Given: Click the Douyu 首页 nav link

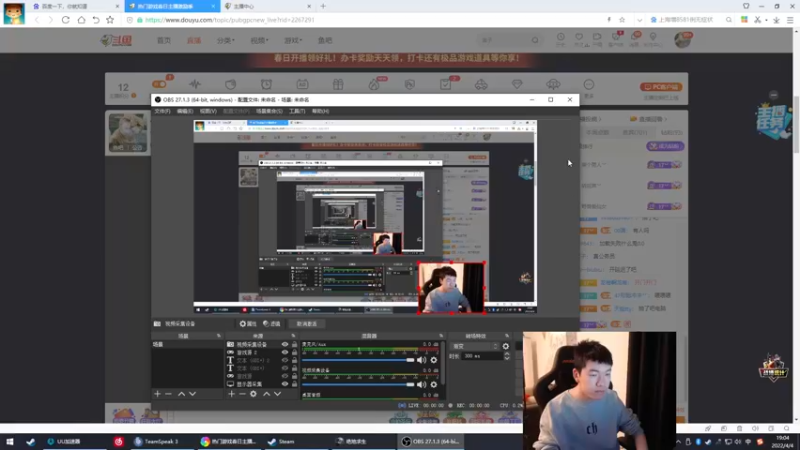Looking at the screenshot, I should point(164,40).
